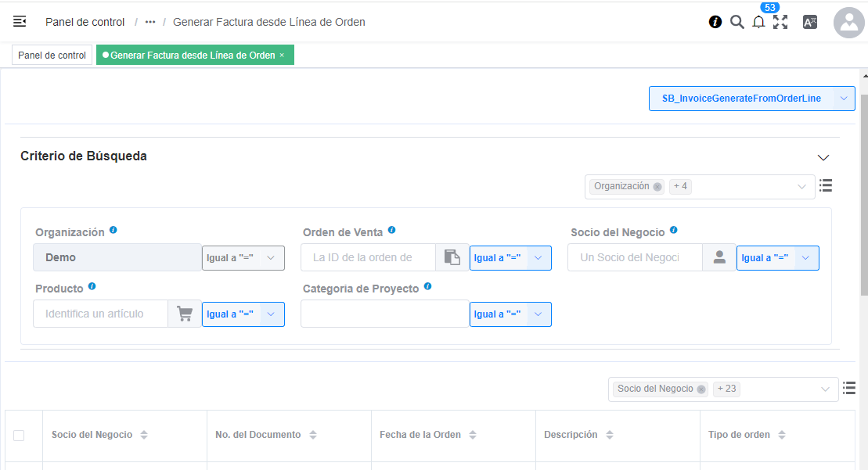Switch to the Panel de control tab
The height and width of the screenshot is (470, 868).
(51, 55)
